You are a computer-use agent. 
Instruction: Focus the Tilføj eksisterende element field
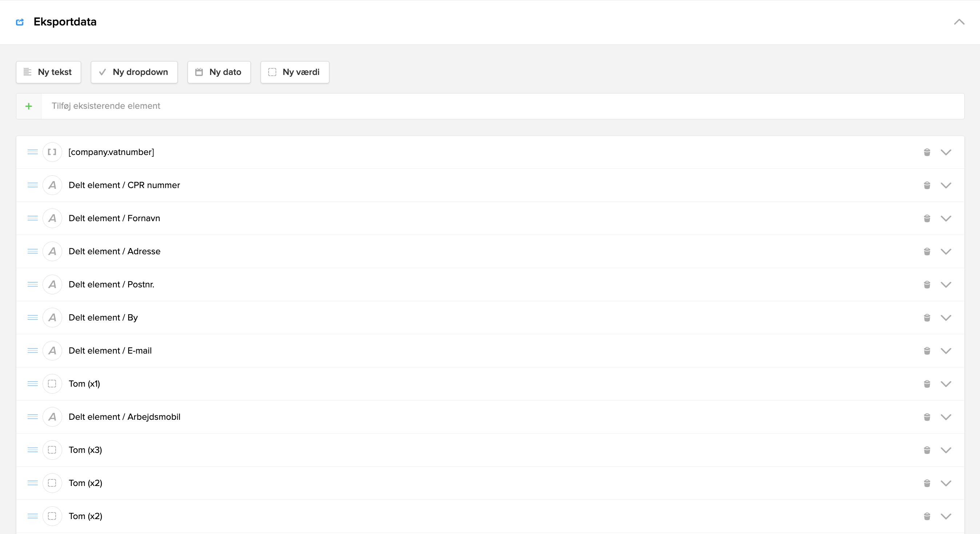502,106
